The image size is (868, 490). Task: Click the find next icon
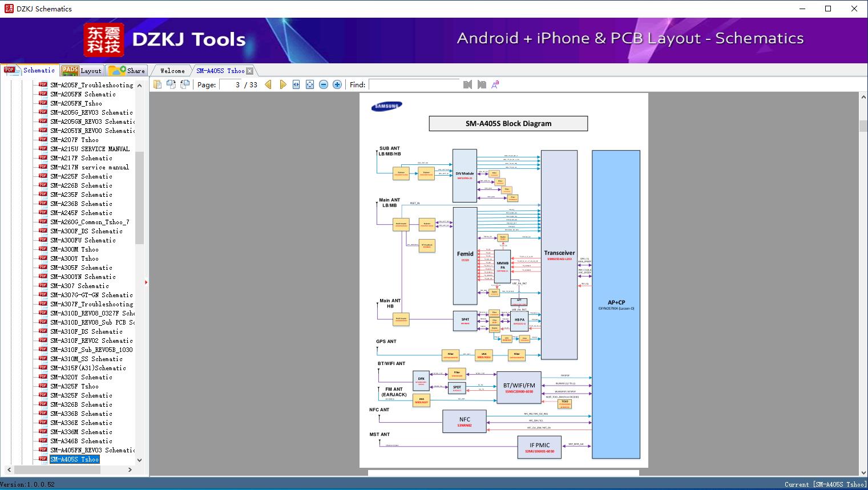(482, 84)
